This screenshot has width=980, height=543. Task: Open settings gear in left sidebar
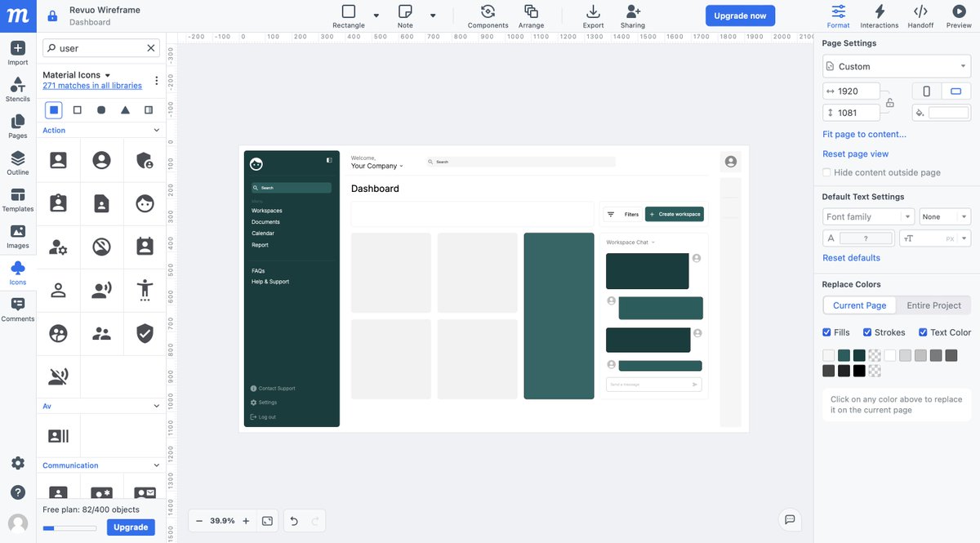[x=18, y=463]
